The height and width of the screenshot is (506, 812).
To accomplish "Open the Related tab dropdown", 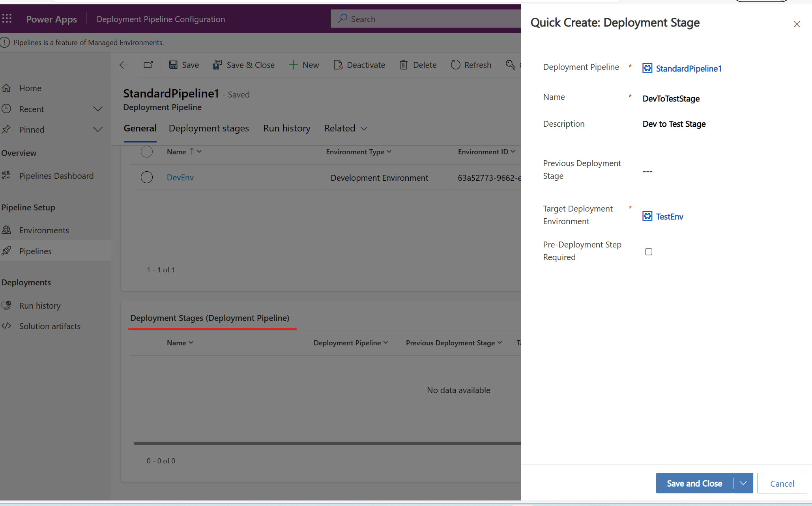I will pos(346,128).
